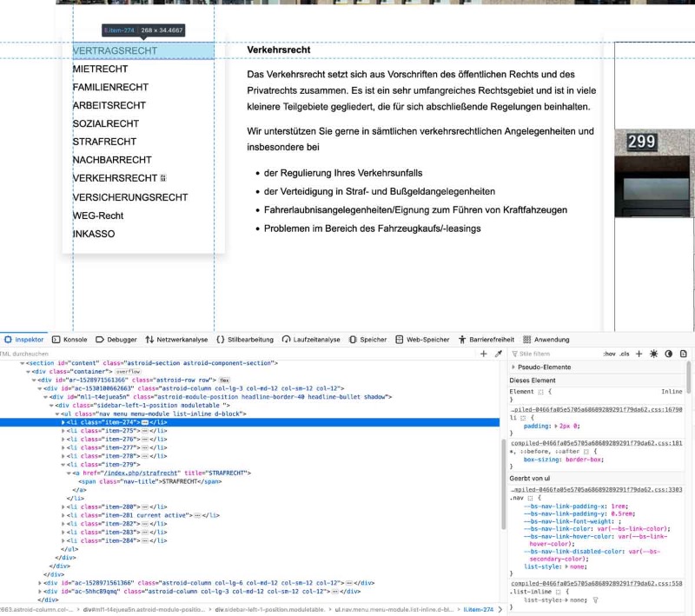Expand the li item-275 node

63,431
